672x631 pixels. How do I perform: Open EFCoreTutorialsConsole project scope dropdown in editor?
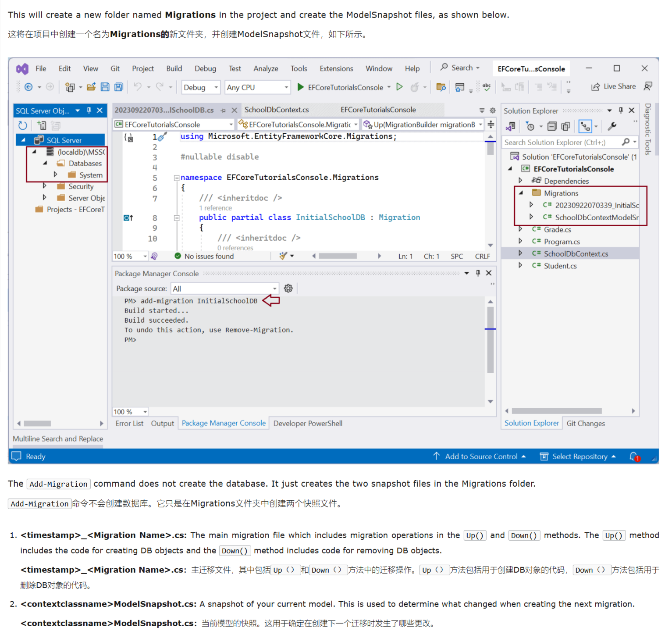coord(174,125)
